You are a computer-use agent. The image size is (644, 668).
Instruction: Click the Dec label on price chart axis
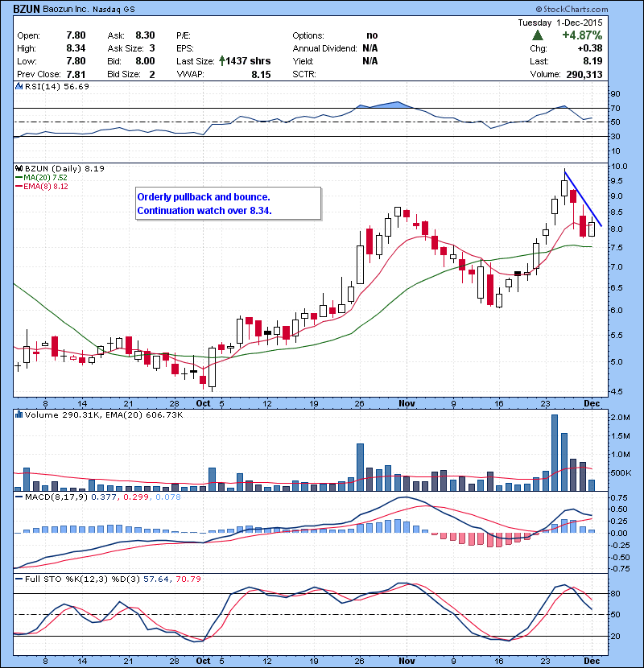[x=592, y=403]
